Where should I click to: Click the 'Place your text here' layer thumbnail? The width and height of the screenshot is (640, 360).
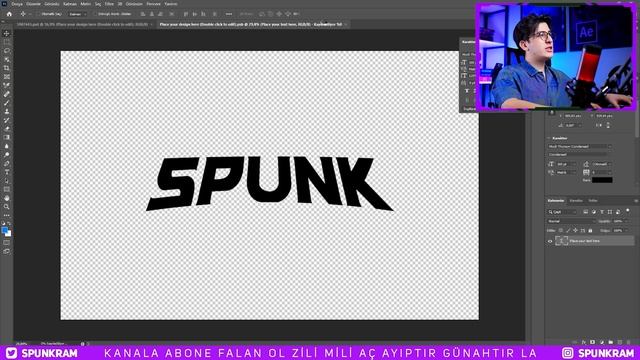(562, 241)
